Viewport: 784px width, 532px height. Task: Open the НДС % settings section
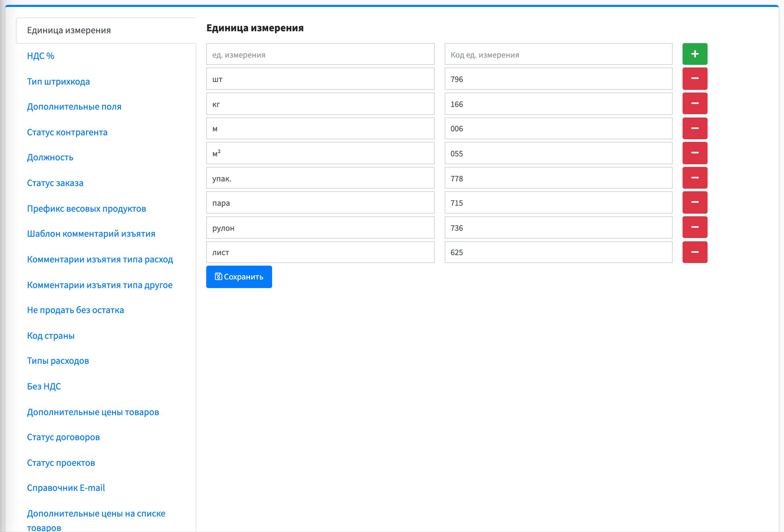tap(41, 56)
